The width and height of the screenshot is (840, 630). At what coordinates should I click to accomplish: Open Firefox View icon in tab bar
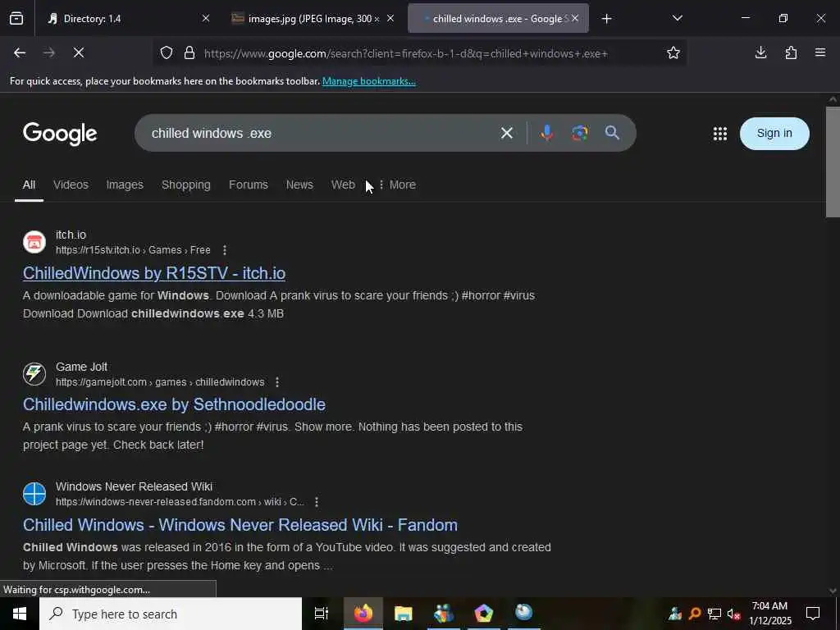click(16, 19)
